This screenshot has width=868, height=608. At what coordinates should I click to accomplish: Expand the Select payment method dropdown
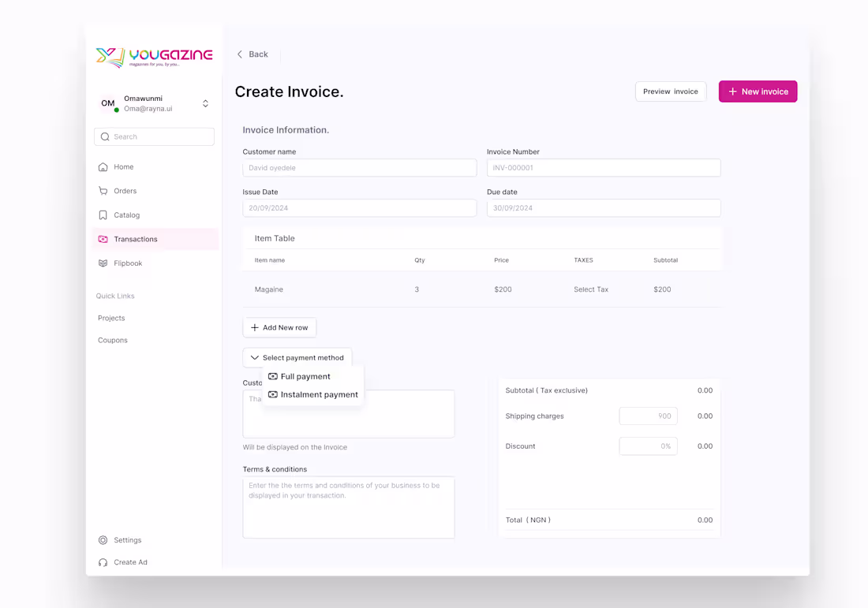(297, 357)
